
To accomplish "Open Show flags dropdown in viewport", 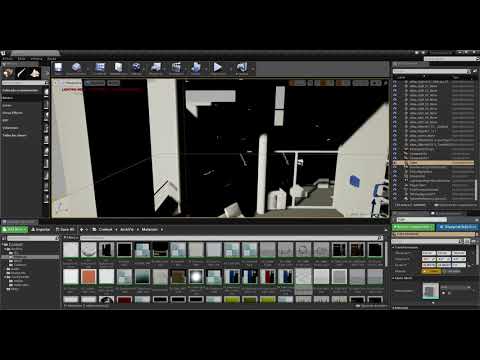I will (114, 83).
